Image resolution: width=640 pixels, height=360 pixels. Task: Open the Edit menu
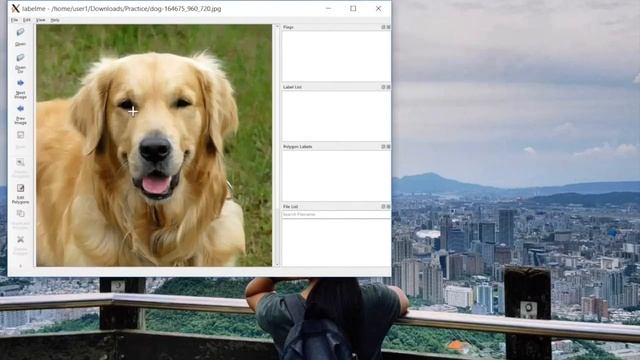tap(27, 20)
